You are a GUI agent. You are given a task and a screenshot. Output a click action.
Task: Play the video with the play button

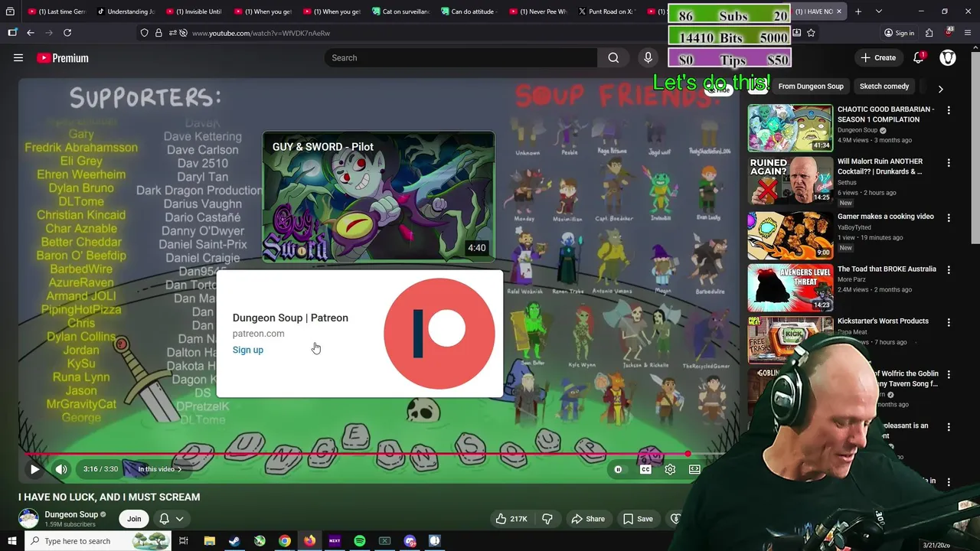34,469
